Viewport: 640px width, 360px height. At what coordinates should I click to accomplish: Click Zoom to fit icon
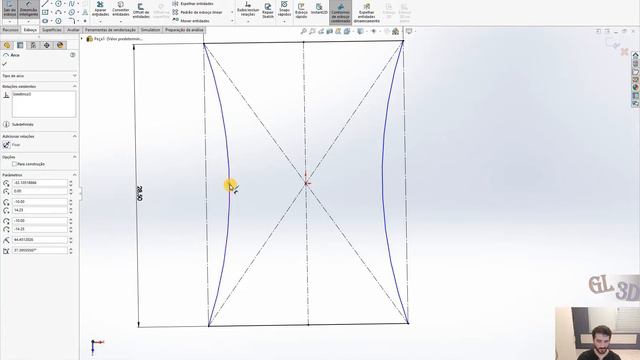point(303,31)
